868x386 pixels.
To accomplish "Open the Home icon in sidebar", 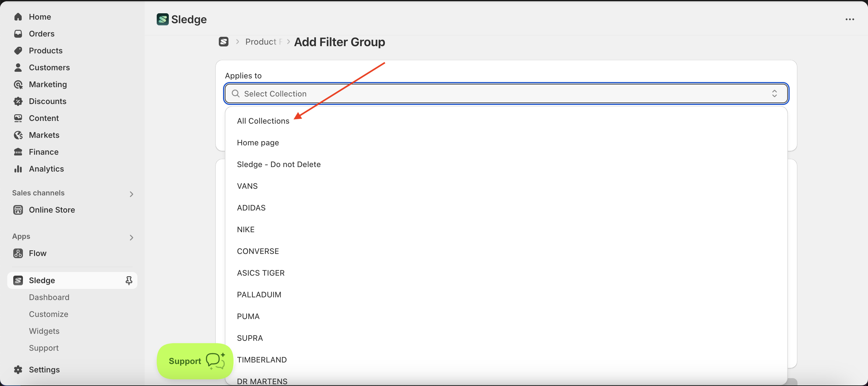I will click(18, 17).
